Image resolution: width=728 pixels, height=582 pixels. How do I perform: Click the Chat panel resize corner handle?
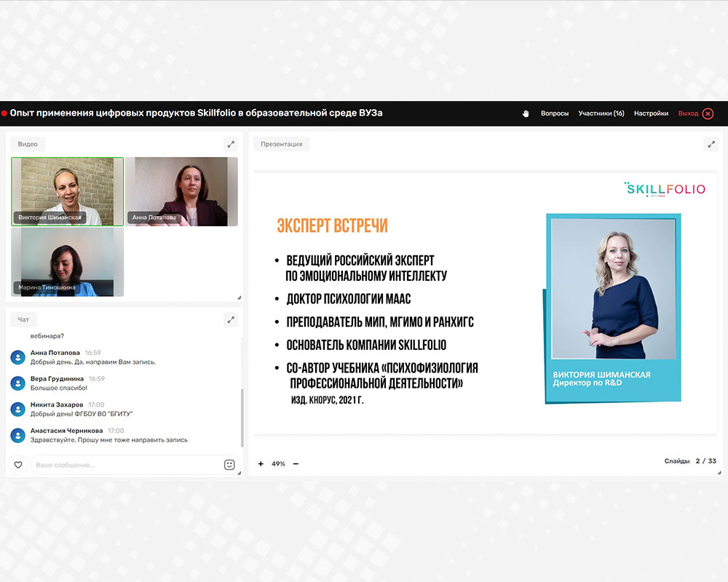point(239,472)
